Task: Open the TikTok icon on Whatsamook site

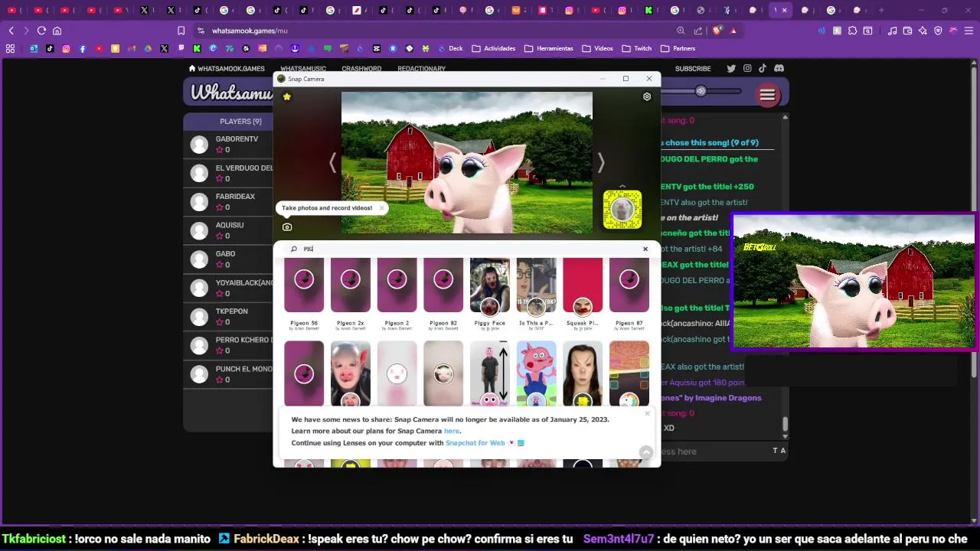Action: click(763, 68)
